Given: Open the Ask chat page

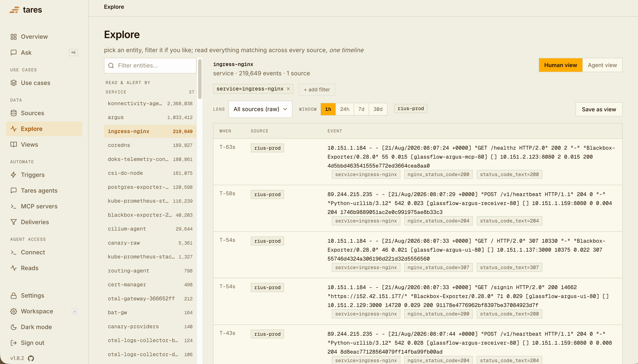Looking at the screenshot, I should pos(44,53).
